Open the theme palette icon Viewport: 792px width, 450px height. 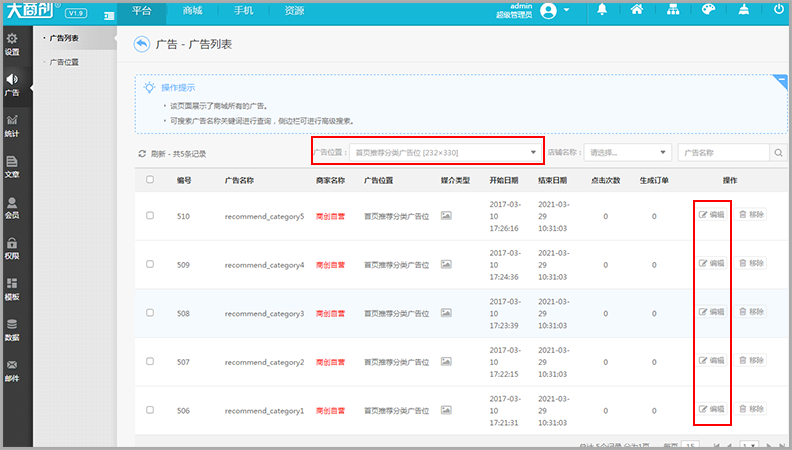point(708,10)
